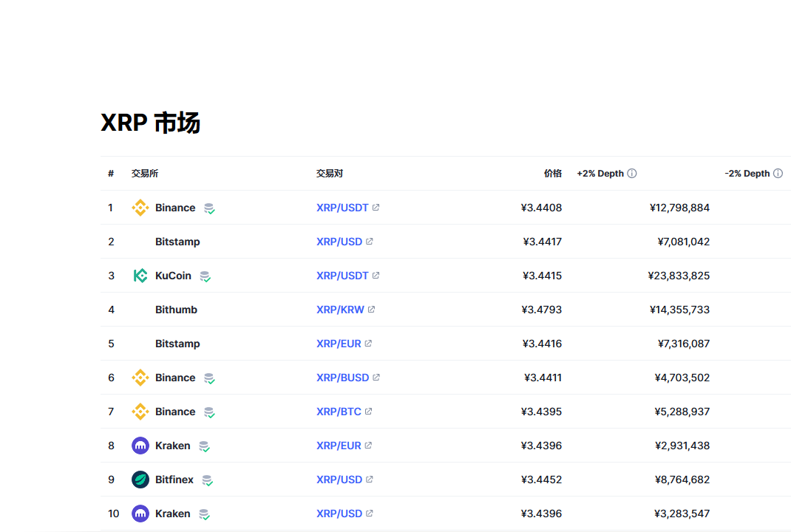This screenshot has height=532, width=791.
Task: Open the XRP/BTC trading pair link
Action: pos(339,412)
